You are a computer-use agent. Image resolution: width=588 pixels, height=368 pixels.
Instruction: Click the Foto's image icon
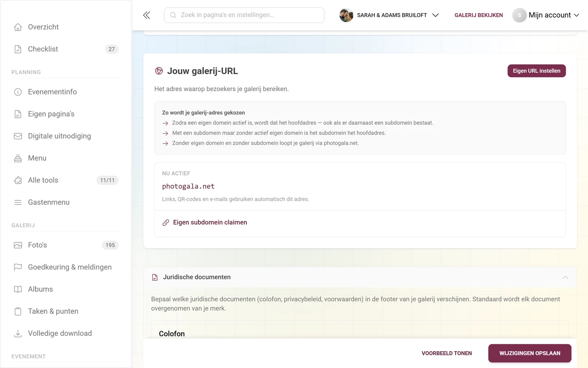[x=18, y=245]
